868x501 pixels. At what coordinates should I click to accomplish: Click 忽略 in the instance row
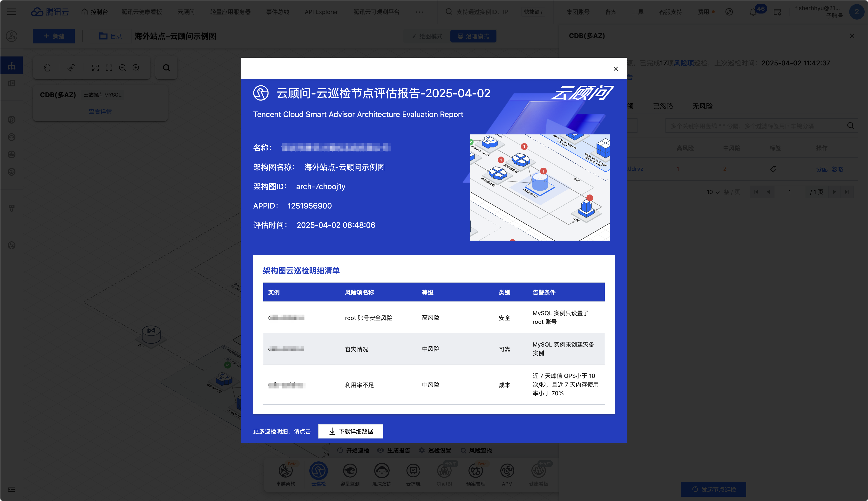coord(837,169)
